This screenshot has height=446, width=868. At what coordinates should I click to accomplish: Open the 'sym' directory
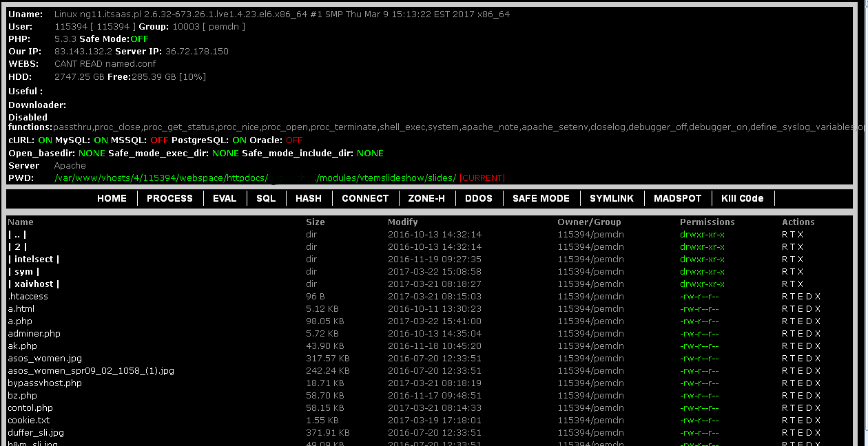coord(23,271)
